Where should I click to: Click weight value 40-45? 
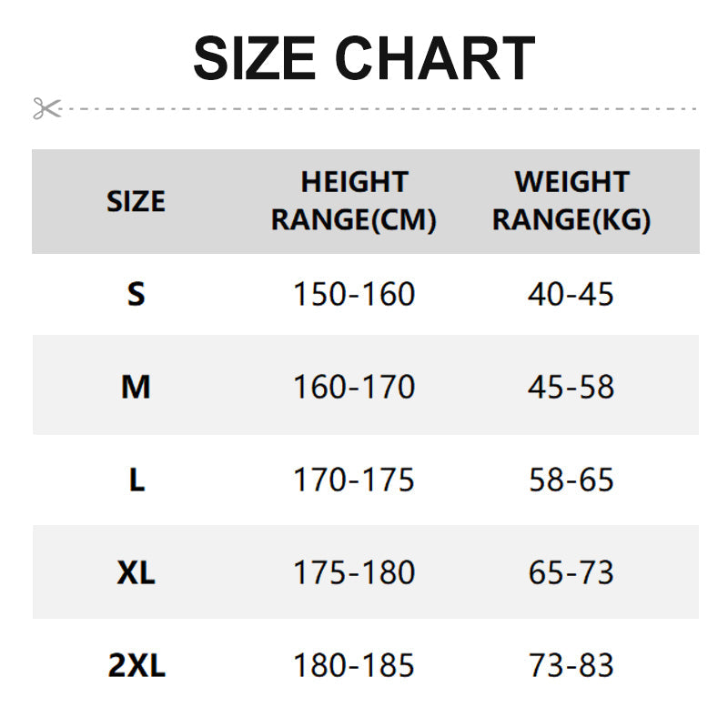coord(571,294)
